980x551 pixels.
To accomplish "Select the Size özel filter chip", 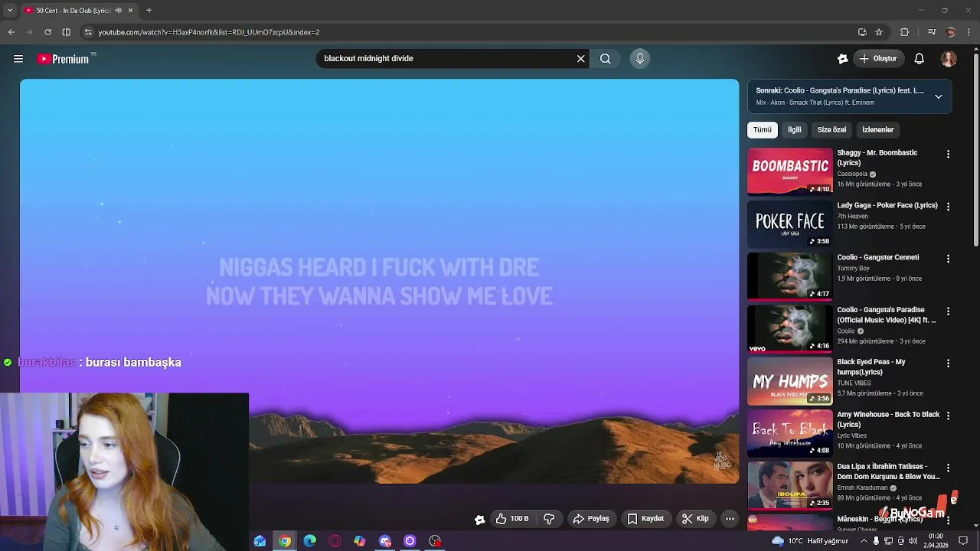I will tap(831, 130).
